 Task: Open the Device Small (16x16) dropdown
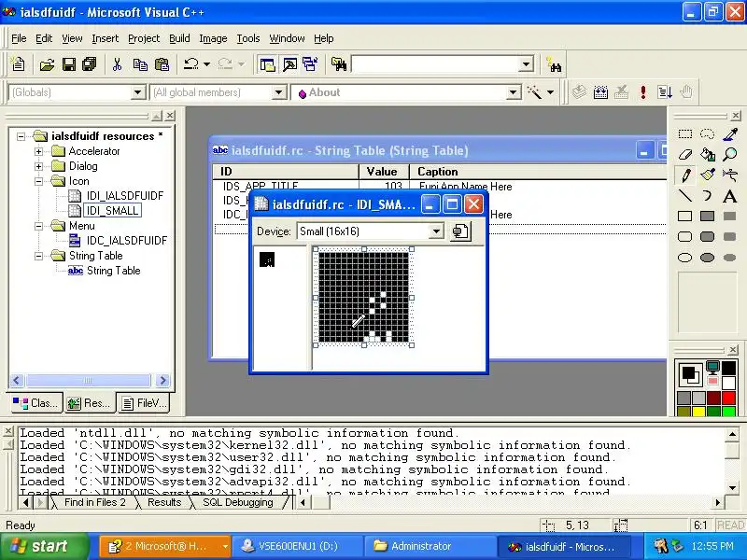tap(435, 231)
